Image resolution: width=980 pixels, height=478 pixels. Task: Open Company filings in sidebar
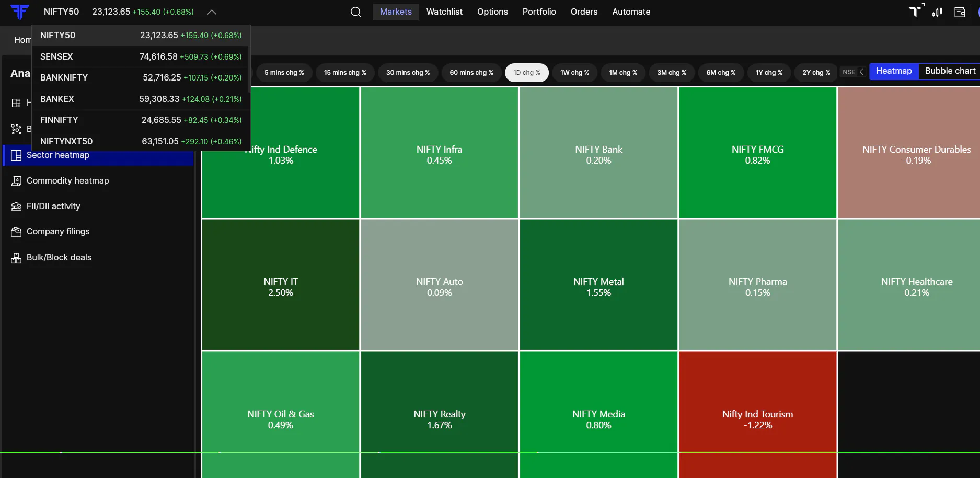click(58, 232)
